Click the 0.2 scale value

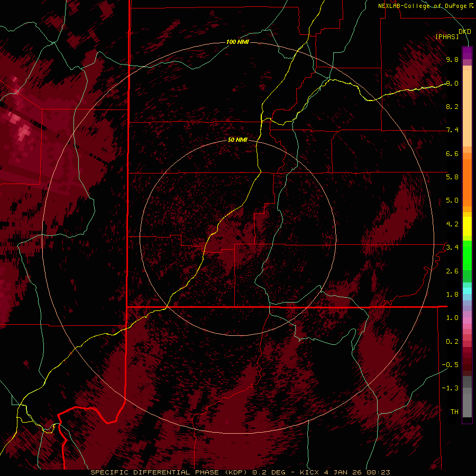pos(452,342)
